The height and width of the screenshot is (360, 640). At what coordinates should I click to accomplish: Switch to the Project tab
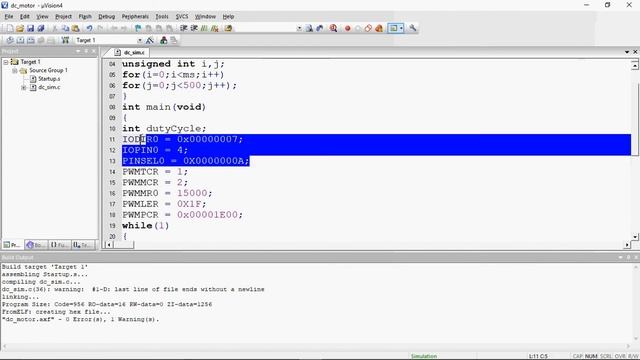click(12, 245)
